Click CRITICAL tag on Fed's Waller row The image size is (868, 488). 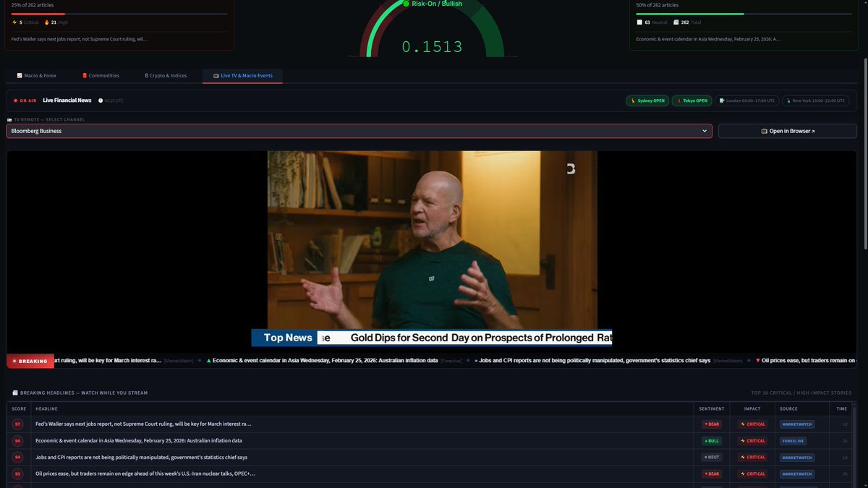752,424
